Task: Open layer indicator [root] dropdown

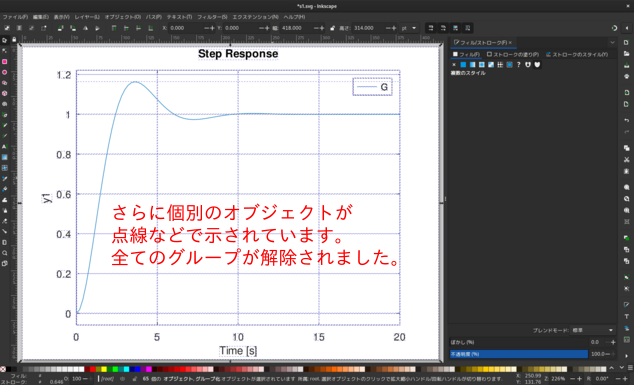Action: (108, 379)
